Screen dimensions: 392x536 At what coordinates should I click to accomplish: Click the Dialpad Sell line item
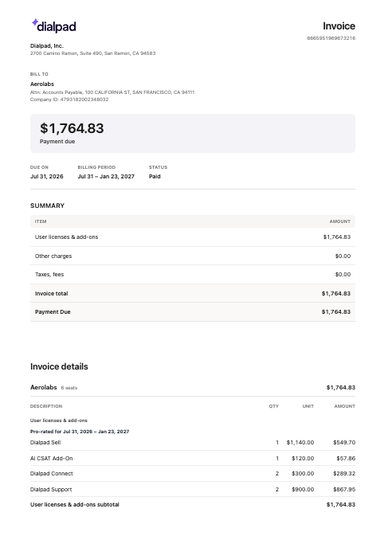point(193,443)
